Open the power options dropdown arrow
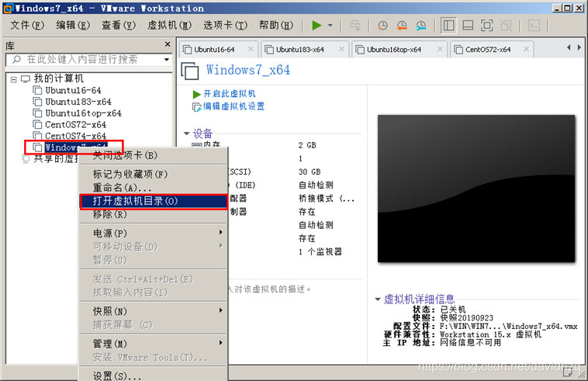Viewport: 588px width, 381px height. [330, 26]
